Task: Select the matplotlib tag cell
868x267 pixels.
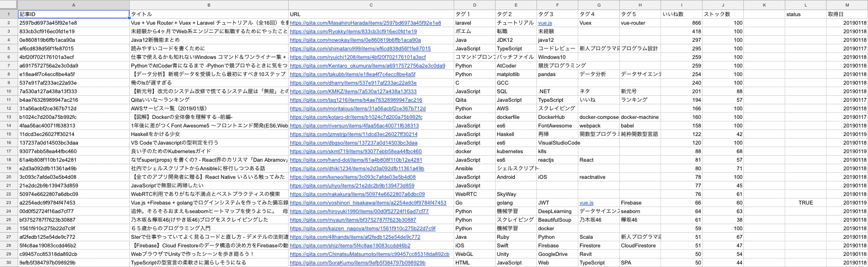Action: (516, 74)
